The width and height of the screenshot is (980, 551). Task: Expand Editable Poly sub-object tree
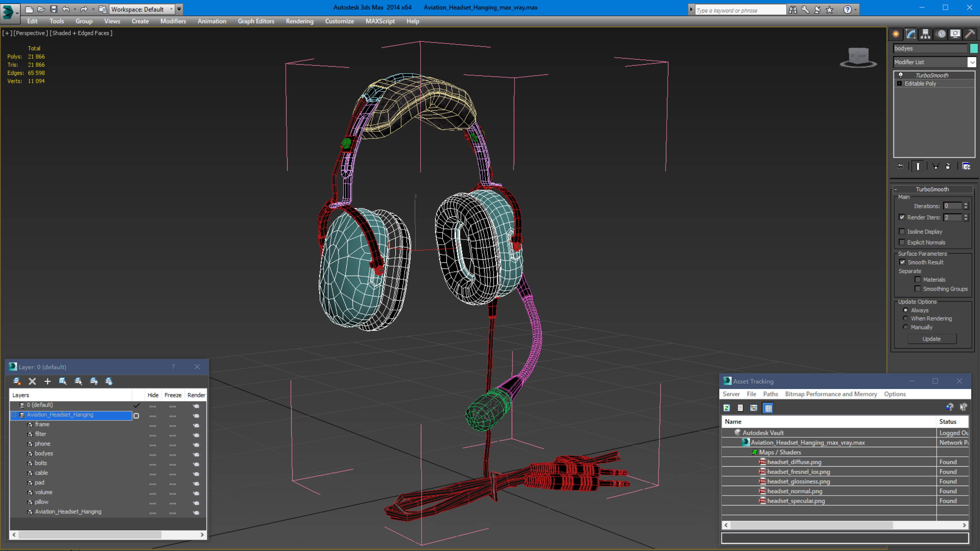pos(899,83)
